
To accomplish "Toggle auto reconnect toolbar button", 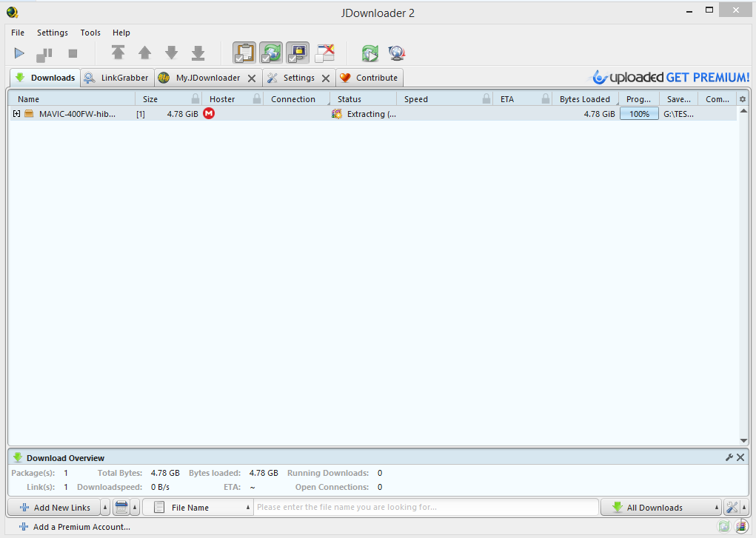I will coord(271,53).
